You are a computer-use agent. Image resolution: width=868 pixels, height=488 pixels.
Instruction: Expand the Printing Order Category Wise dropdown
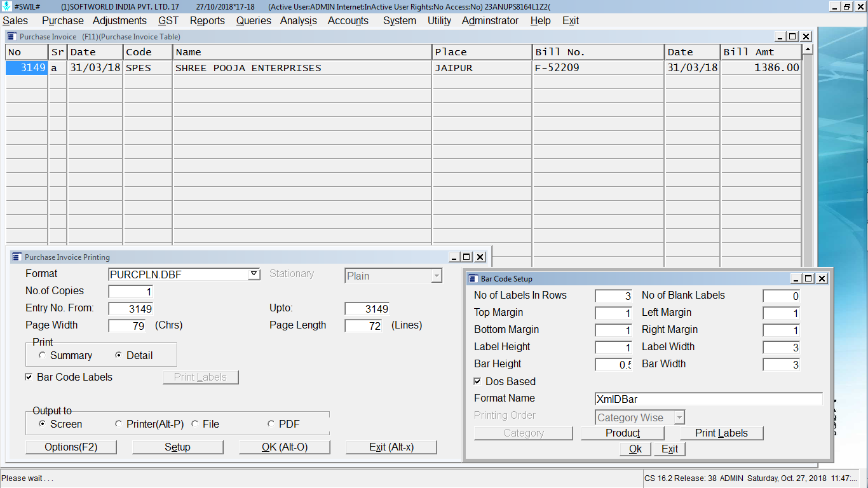(x=679, y=417)
